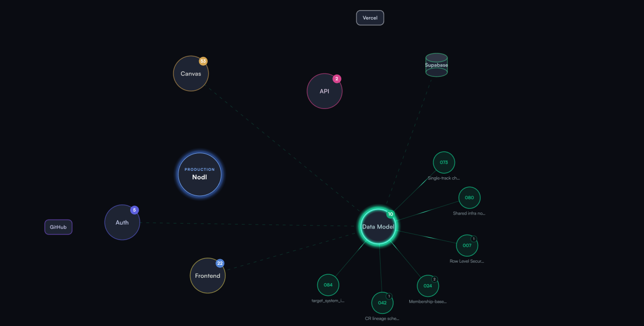This screenshot has height=326, width=644.
Task: Click the 1 badge on node 007
Action: (474, 239)
